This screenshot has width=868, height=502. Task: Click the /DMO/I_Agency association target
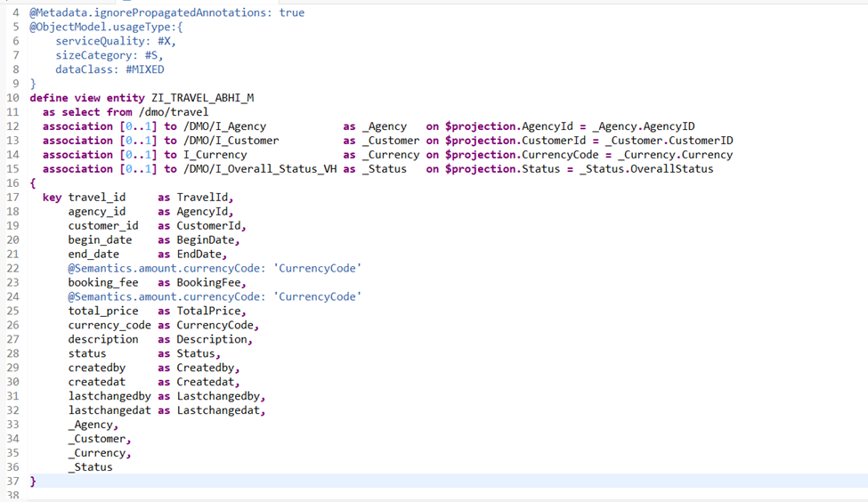pyautogui.click(x=224, y=126)
